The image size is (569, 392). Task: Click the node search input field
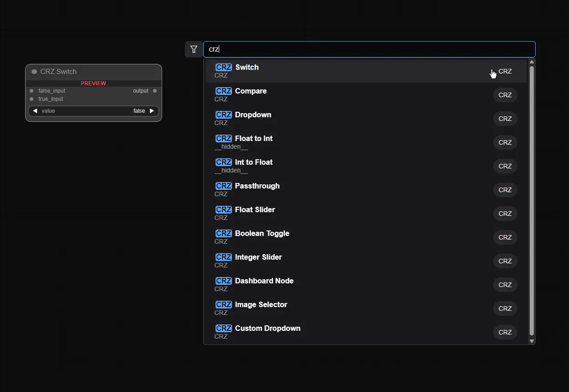coord(369,49)
